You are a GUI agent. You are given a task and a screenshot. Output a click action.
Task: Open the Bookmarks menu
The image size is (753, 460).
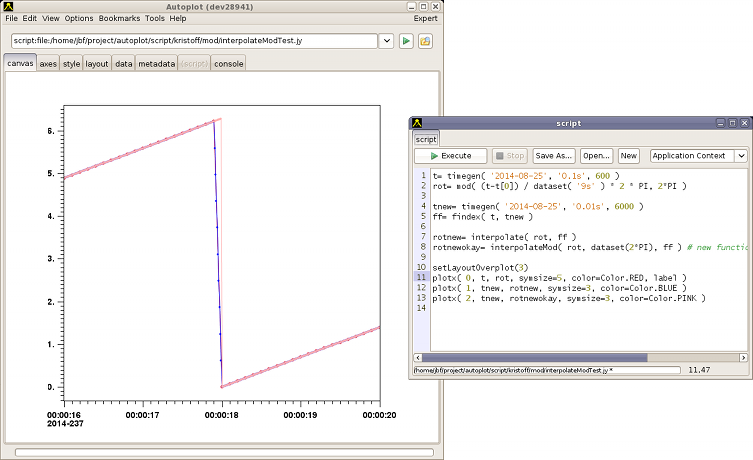[x=119, y=18]
